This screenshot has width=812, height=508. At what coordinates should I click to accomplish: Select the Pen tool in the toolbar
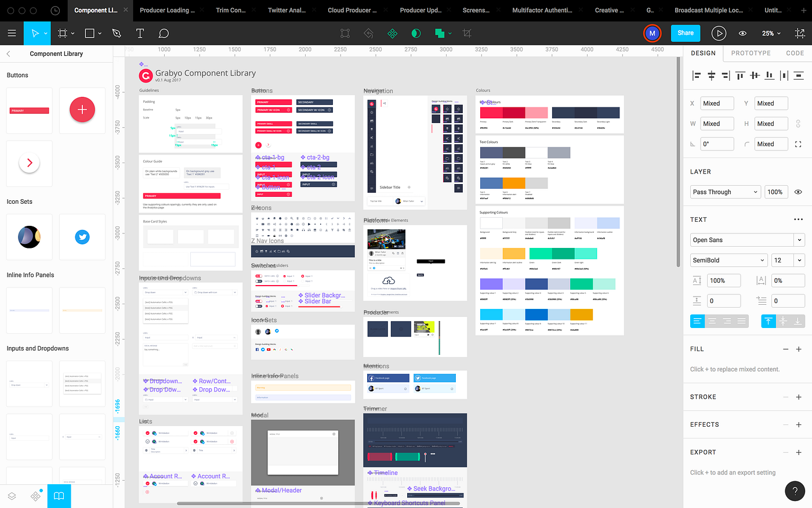[116, 33]
